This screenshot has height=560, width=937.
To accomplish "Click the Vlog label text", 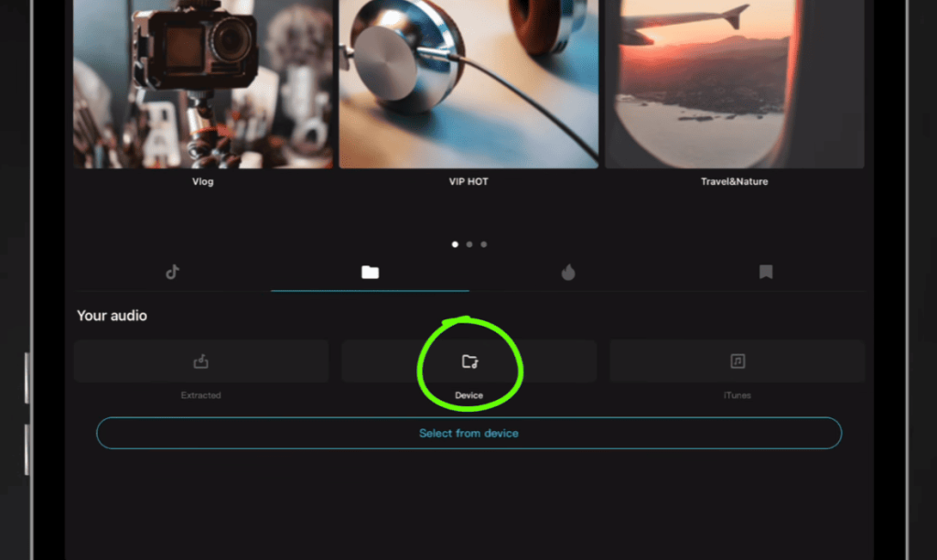I will click(202, 182).
